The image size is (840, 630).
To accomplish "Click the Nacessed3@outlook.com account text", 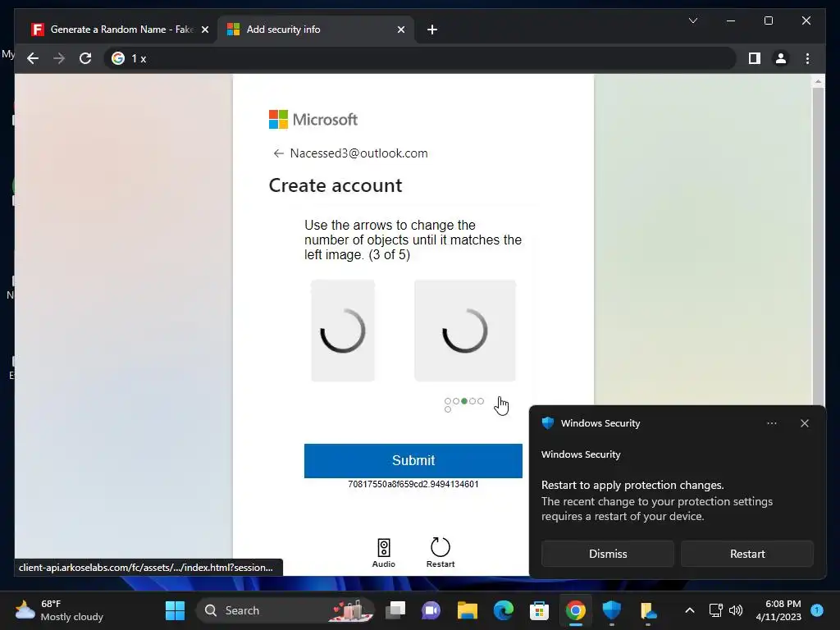I will (359, 153).
